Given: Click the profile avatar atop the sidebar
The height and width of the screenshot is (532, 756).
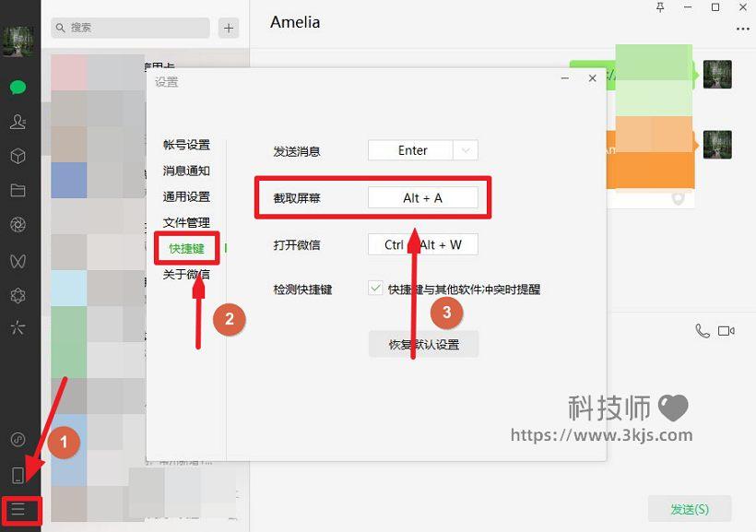Looking at the screenshot, I should 18,41.
